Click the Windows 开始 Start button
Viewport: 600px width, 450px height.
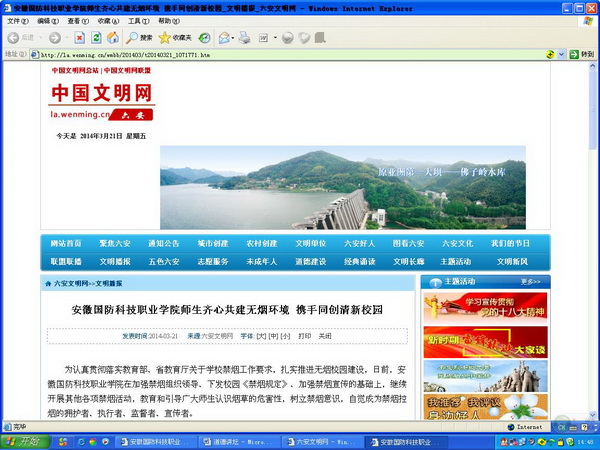point(22,441)
